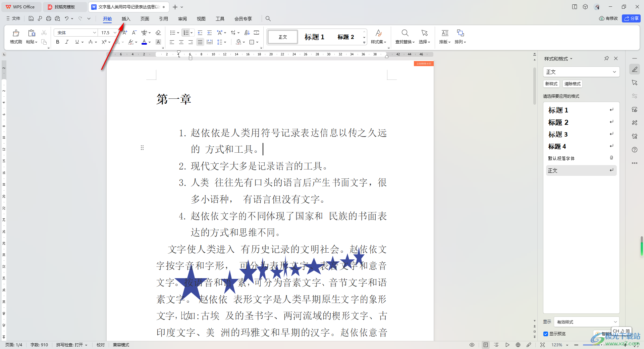Image resolution: width=644 pixels, height=349 pixels.
Task: Click the Cut scissors icon
Action: click(x=44, y=33)
